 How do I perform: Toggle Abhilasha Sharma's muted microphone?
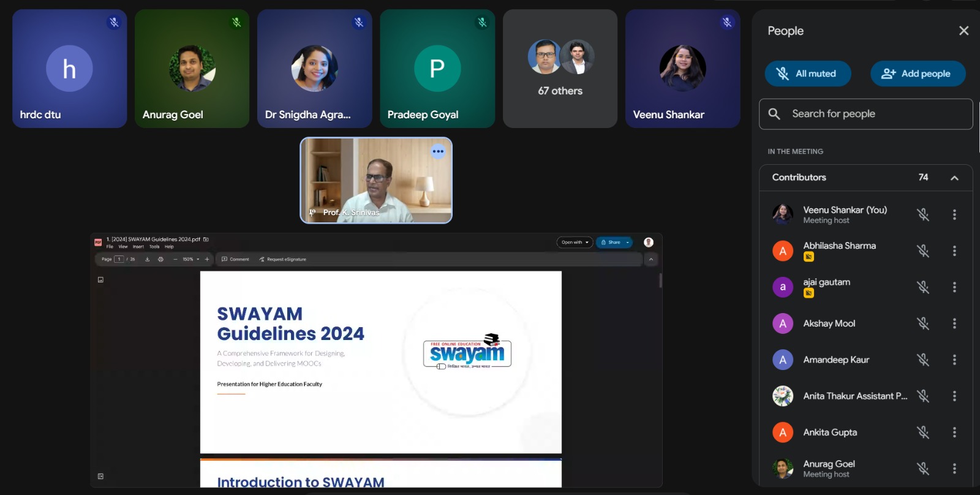(x=923, y=251)
